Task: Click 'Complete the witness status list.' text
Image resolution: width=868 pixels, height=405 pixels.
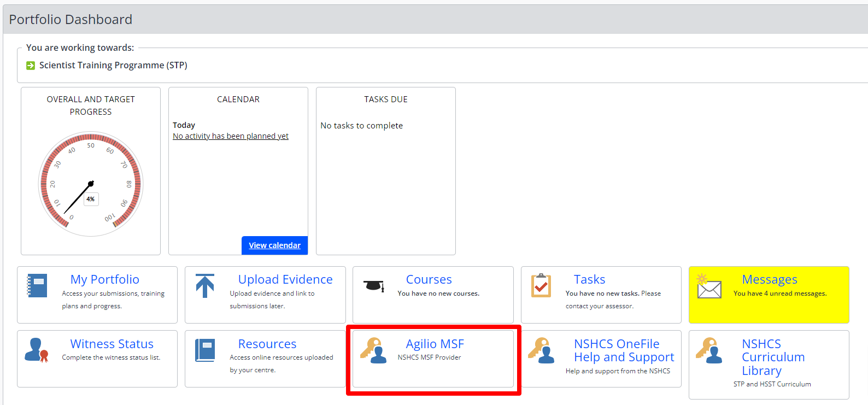Action: tap(111, 357)
